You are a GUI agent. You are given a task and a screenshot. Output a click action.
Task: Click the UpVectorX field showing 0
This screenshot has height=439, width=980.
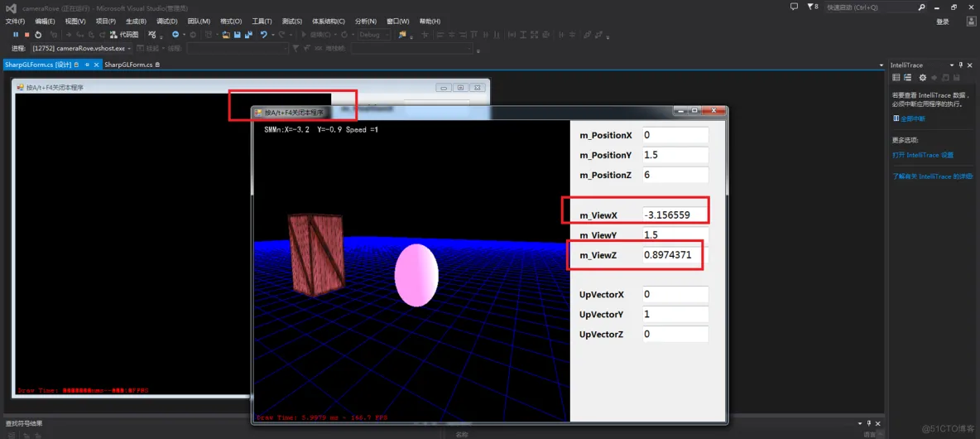(x=675, y=294)
